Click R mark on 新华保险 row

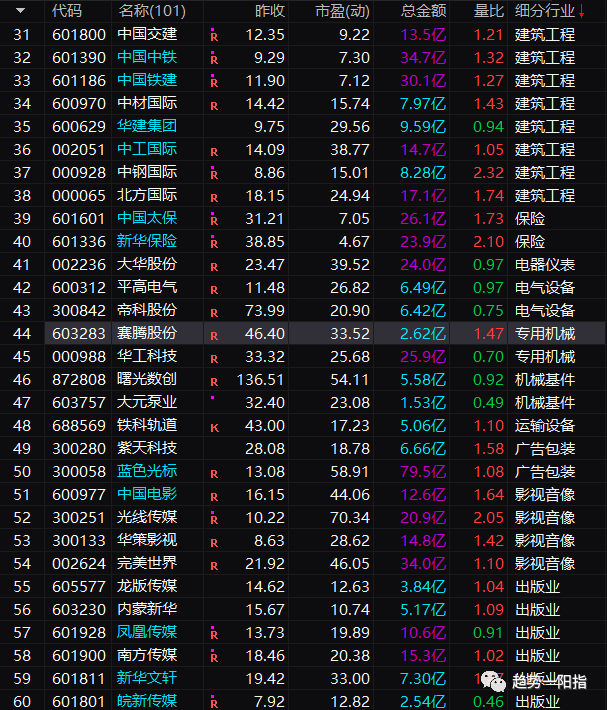coord(214,242)
